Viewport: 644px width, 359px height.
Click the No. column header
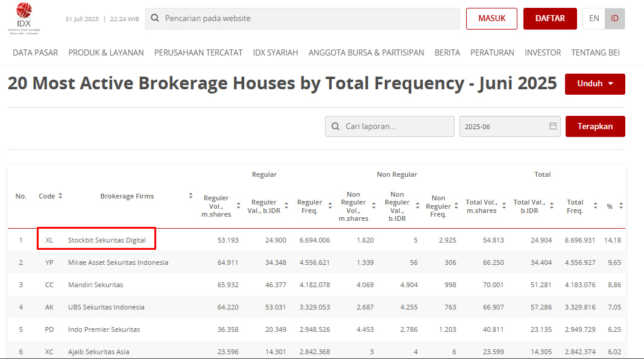click(x=21, y=196)
